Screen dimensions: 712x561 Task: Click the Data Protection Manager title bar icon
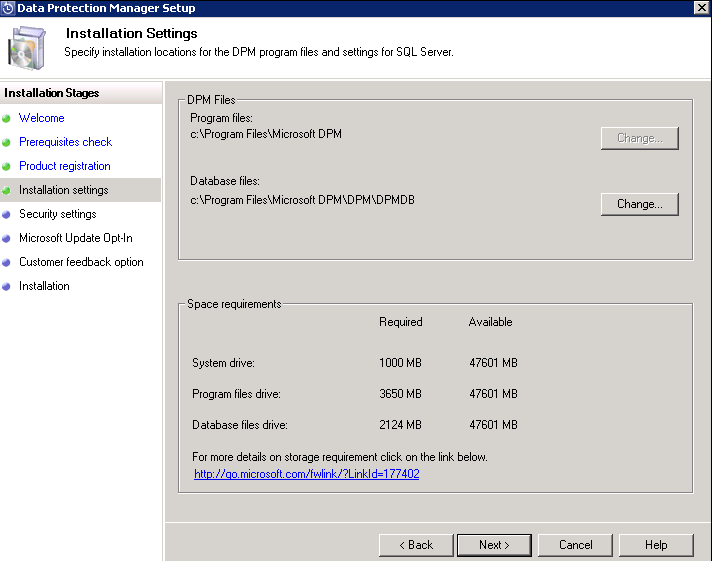tap(8, 8)
